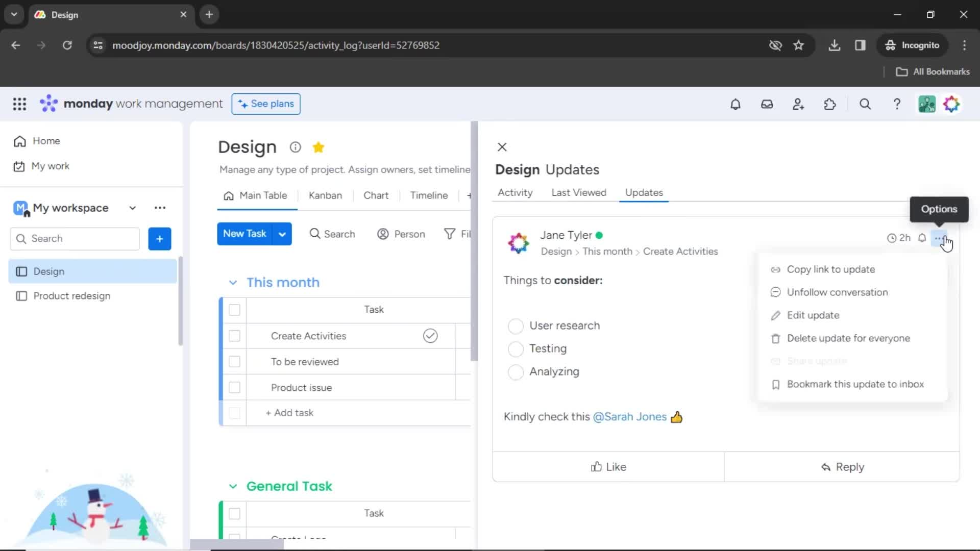Image resolution: width=980 pixels, height=551 pixels.
Task: Choose Edit update option
Action: click(813, 315)
